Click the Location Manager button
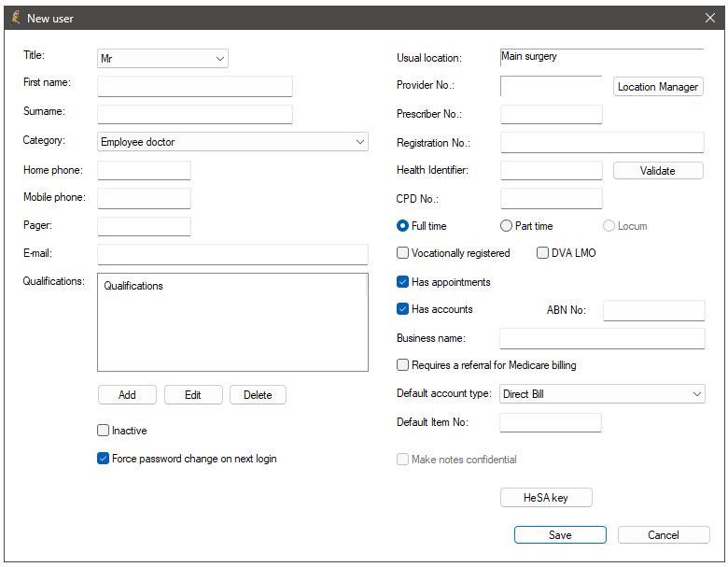The height and width of the screenshot is (567, 728). [x=658, y=87]
